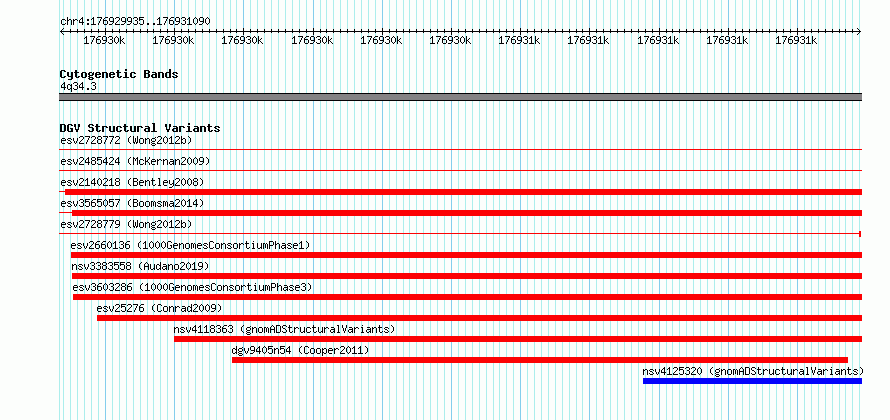Click the red bar under nsv3383558
890x420 pixels.
[x=467, y=276]
